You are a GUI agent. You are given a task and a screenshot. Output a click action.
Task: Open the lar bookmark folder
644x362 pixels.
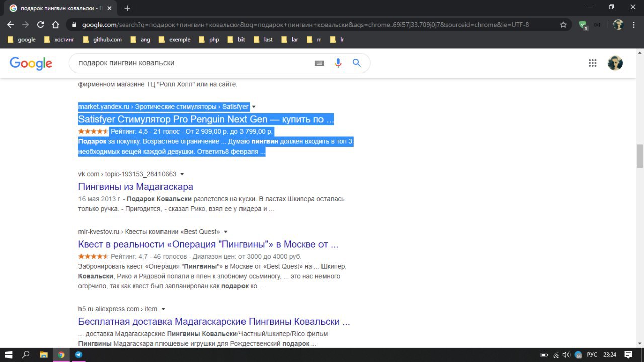coord(290,39)
